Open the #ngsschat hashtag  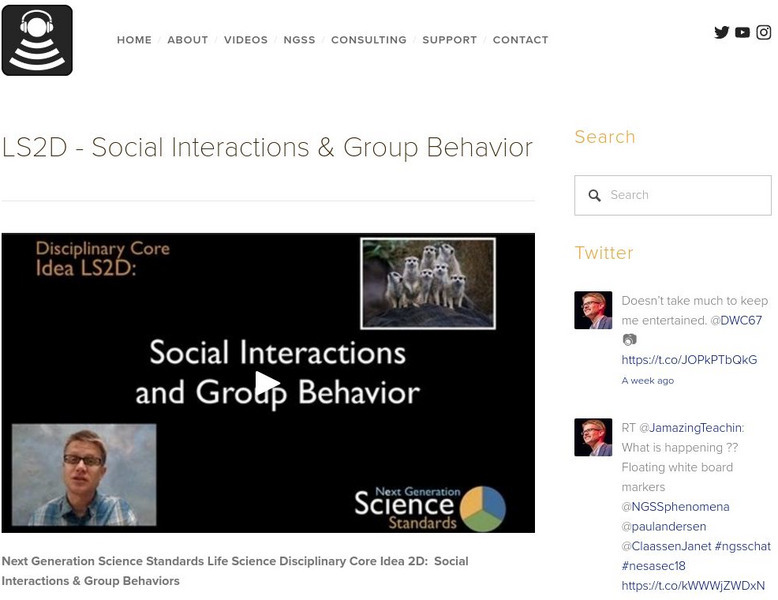click(743, 546)
